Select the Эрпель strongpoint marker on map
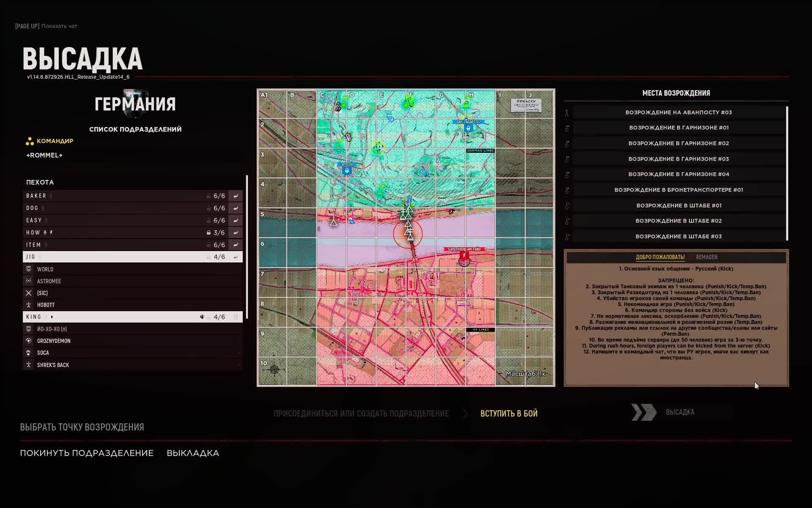The height and width of the screenshot is (508, 812). click(347, 170)
